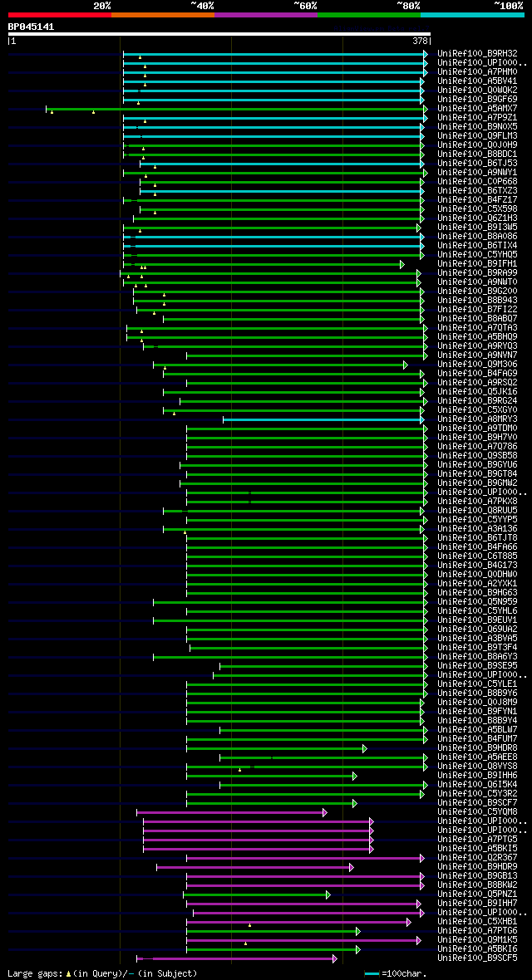Select the UniRef100_B8A6Y3 label

tap(477, 657)
